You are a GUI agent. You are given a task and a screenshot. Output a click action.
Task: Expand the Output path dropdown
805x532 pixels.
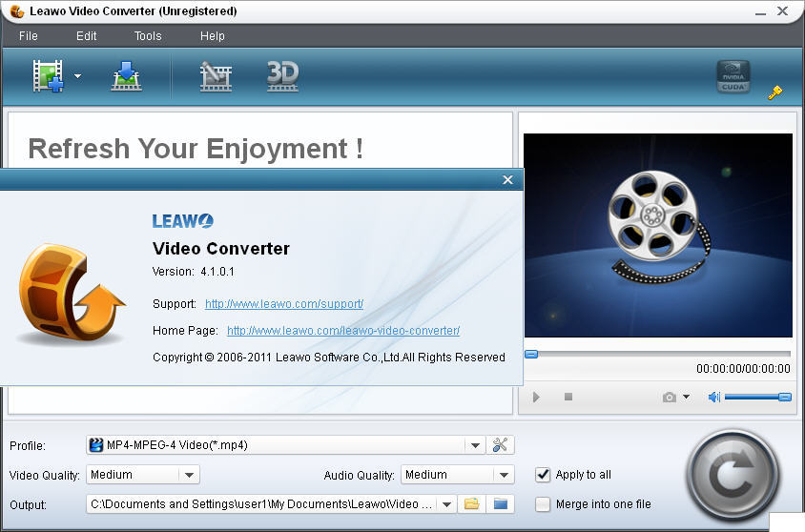pyautogui.click(x=446, y=504)
